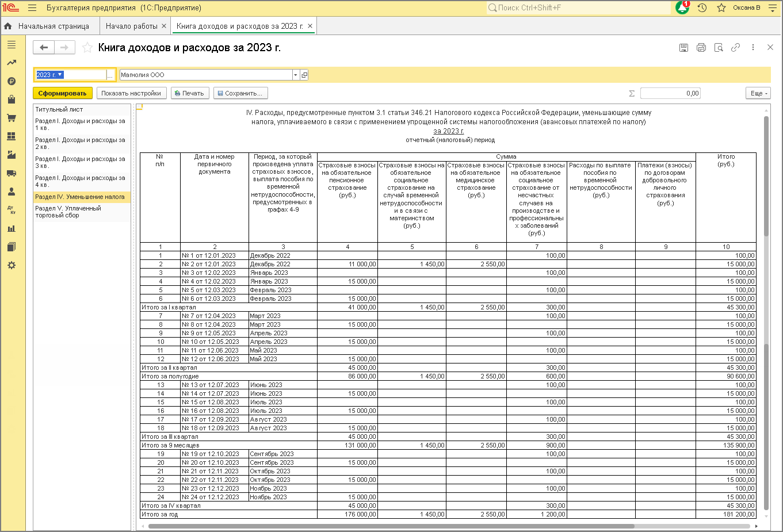Click Показать настройки button
Screen dimensions: 783x532
tap(131, 93)
